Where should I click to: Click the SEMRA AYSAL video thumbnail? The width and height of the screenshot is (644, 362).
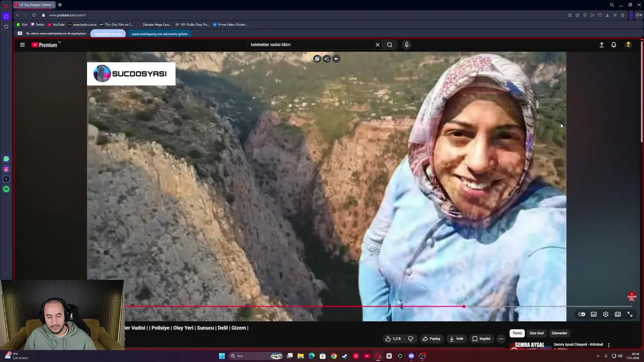(529, 345)
